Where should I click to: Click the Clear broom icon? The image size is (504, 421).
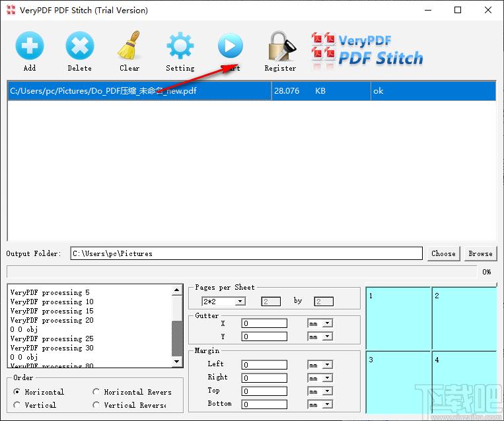pyautogui.click(x=129, y=46)
